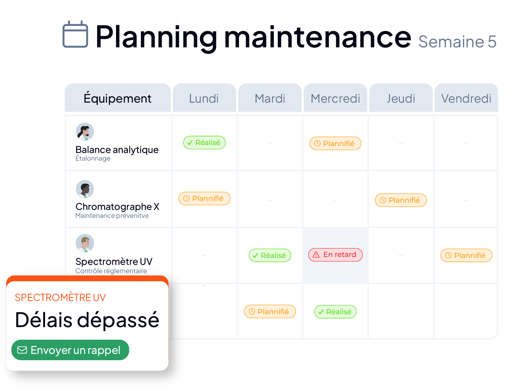The height and width of the screenshot is (392, 532).
Task: Click the clock icon in Vendredi Plannifié badge
Action: tap(448, 255)
